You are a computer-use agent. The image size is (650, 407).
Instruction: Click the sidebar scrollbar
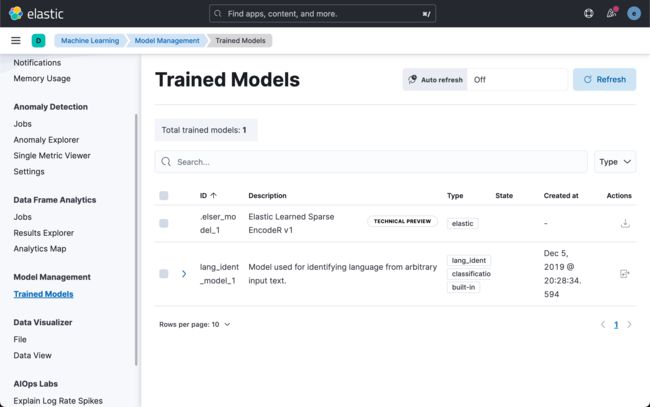click(x=136, y=240)
